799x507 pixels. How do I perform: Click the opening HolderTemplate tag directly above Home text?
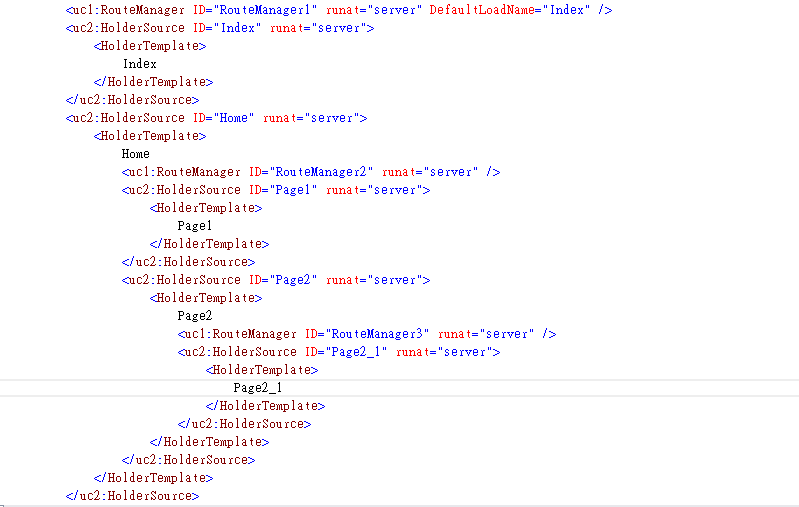tap(150, 136)
